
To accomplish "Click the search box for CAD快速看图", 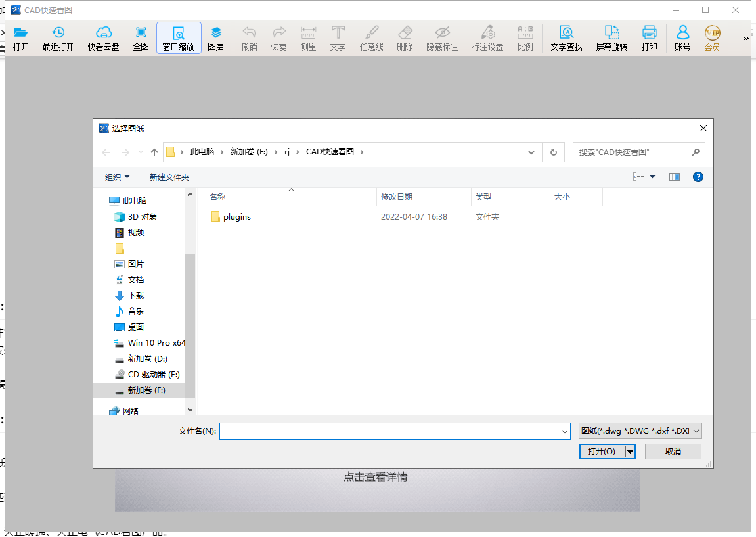I will 639,152.
